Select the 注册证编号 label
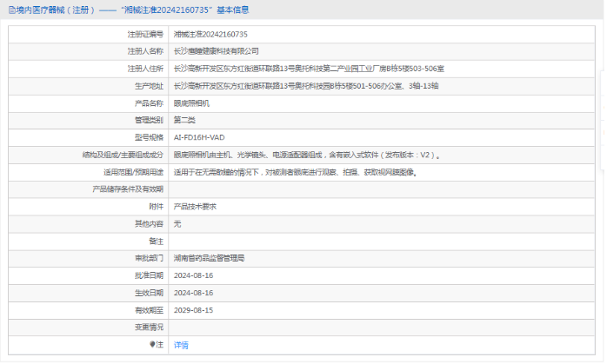Image resolution: width=607 pixels, height=364 pixels. [145, 35]
